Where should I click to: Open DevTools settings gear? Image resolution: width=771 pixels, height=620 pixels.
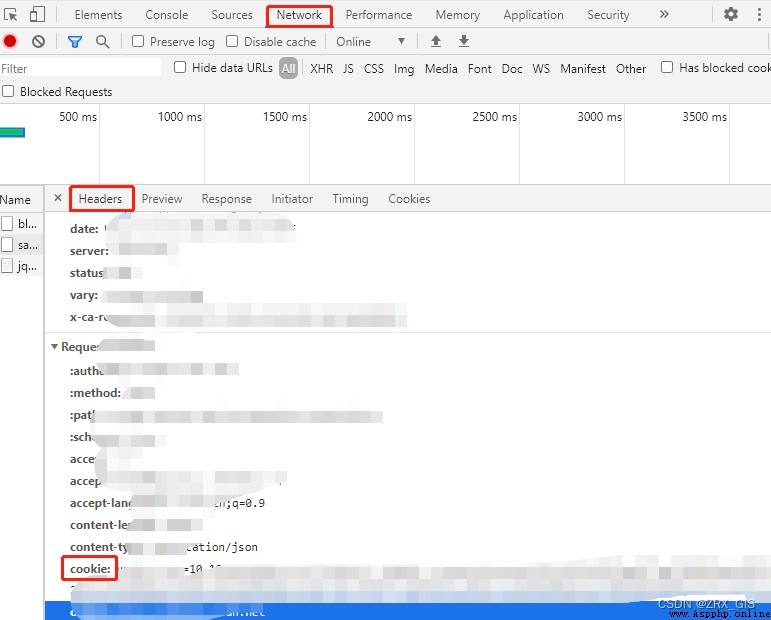pyautogui.click(x=731, y=14)
